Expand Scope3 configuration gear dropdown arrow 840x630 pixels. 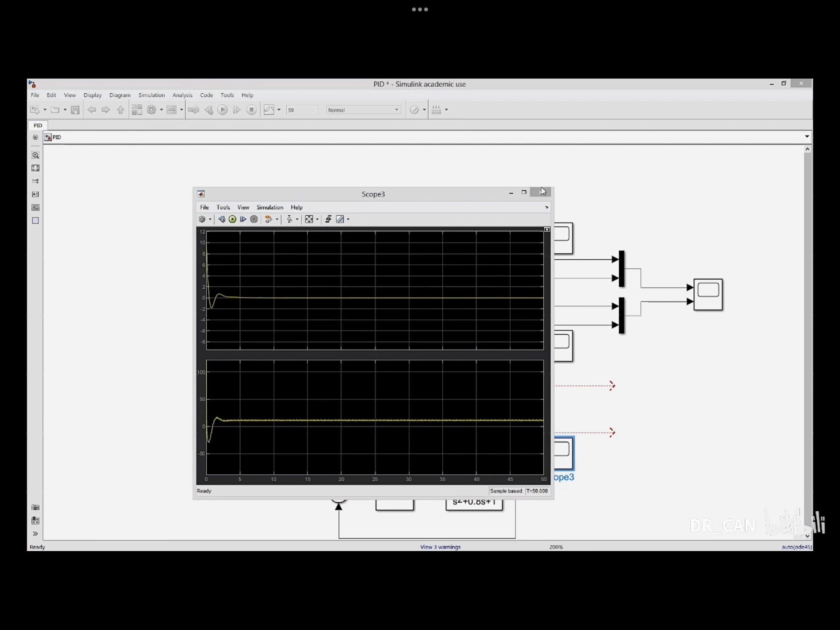point(210,219)
